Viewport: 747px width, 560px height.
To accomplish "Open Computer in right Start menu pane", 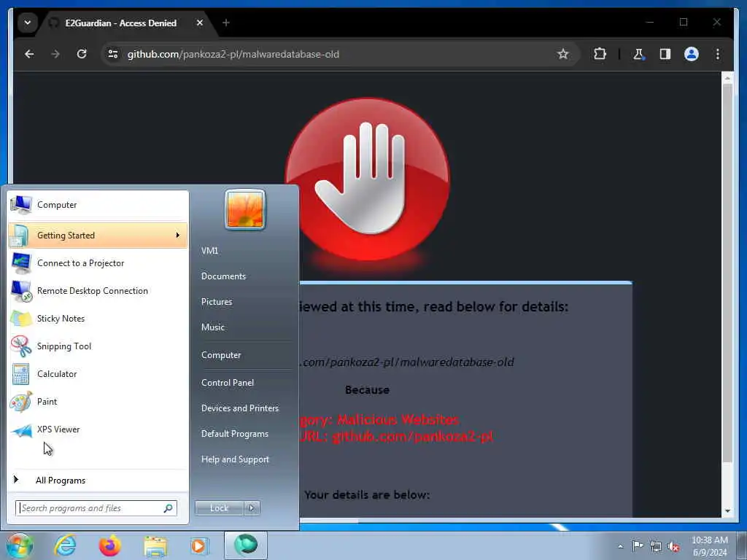I will pos(221,355).
